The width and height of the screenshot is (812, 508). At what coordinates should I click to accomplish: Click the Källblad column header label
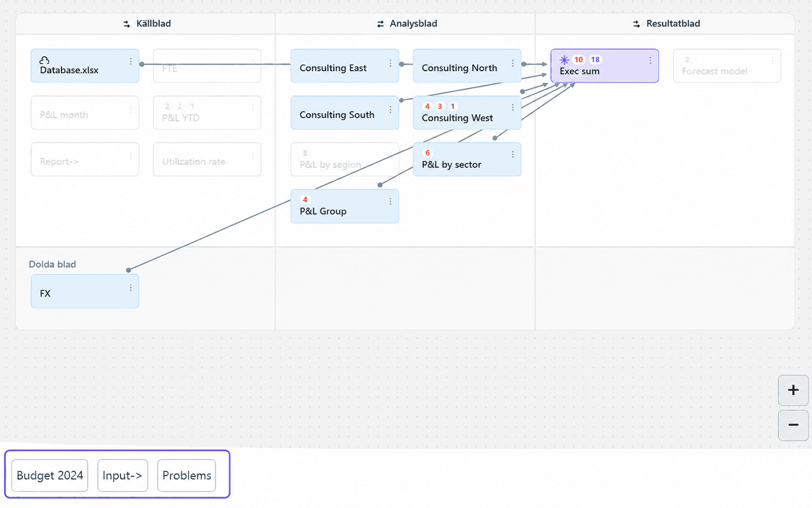(154, 24)
